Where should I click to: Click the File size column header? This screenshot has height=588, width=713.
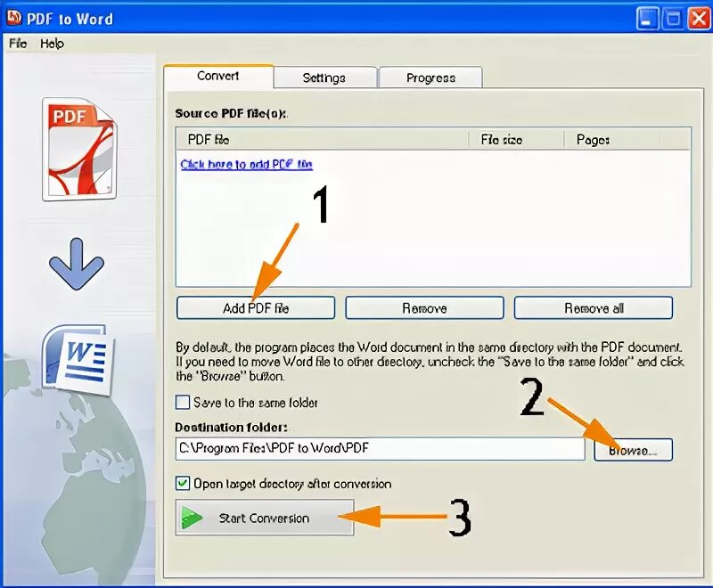[x=516, y=139]
